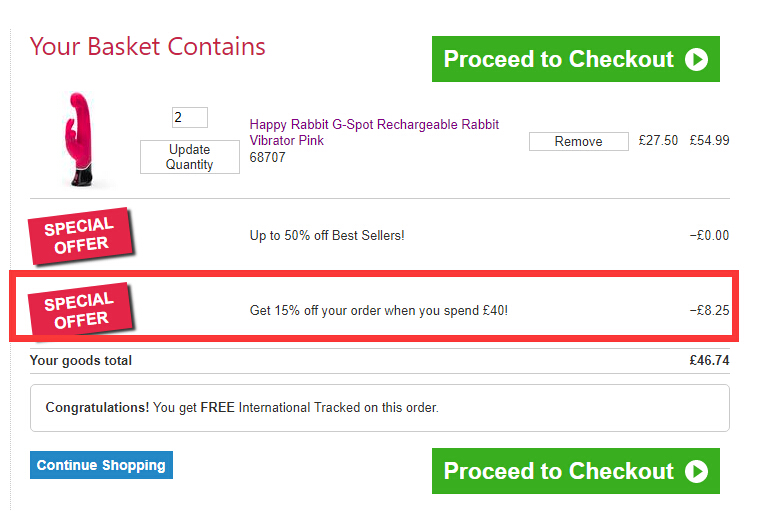
Task: Click arrow icon in bottom Proceed to Checkout
Action: pyautogui.click(x=696, y=471)
